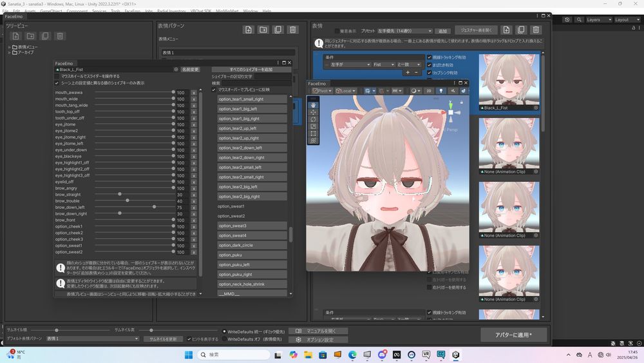Viewport: 644px width, 363px height.
Task: Click サムネイルを更新 button
Action: click(x=163, y=339)
